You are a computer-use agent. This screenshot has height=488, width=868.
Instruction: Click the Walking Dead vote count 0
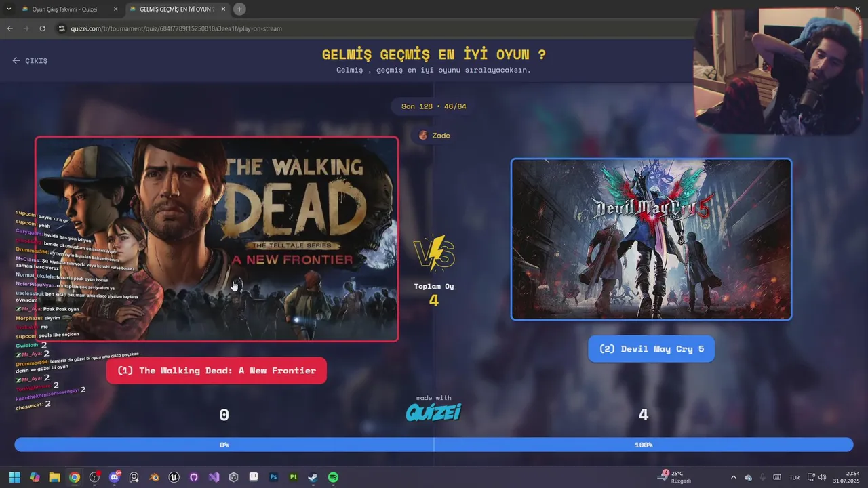[224, 415]
